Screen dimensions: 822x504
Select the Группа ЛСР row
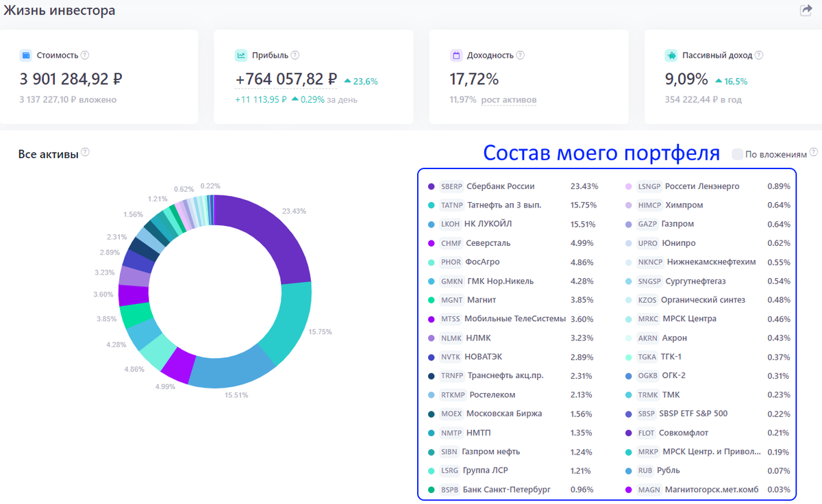click(x=512, y=470)
